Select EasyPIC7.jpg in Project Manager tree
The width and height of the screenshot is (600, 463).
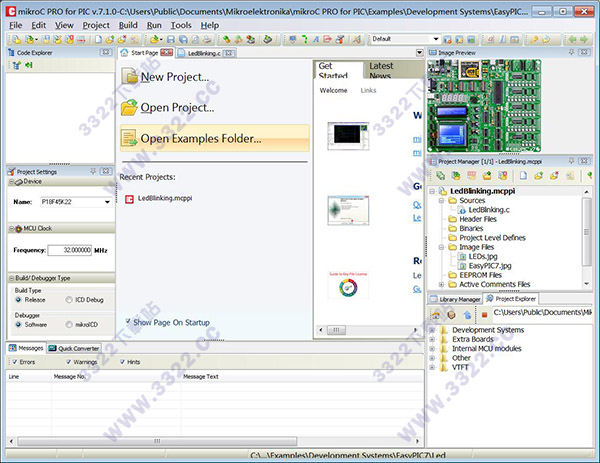click(x=490, y=266)
